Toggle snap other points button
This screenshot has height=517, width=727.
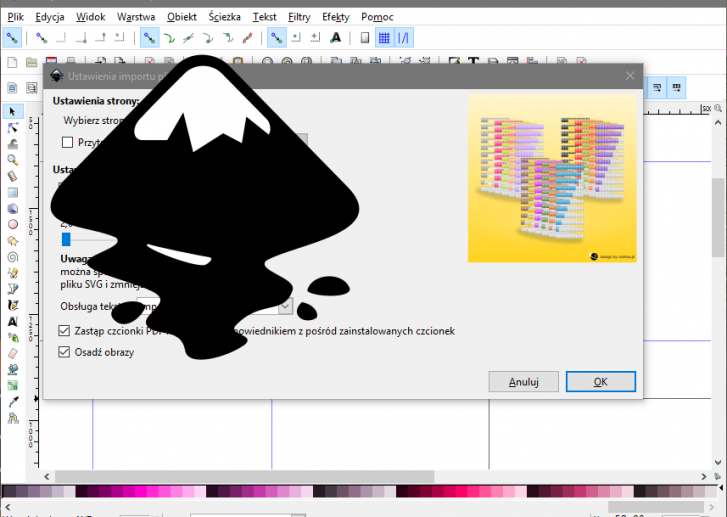[x=276, y=38]
